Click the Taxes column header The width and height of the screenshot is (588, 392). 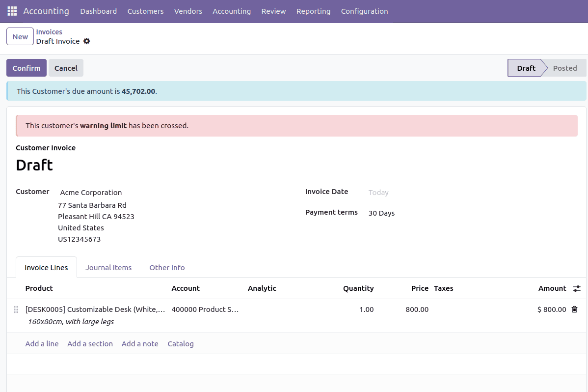pyautogui.click(x=444, y=288)
